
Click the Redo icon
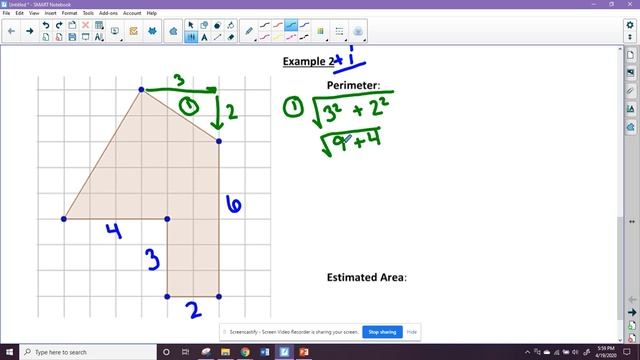(x=59, y=25)
